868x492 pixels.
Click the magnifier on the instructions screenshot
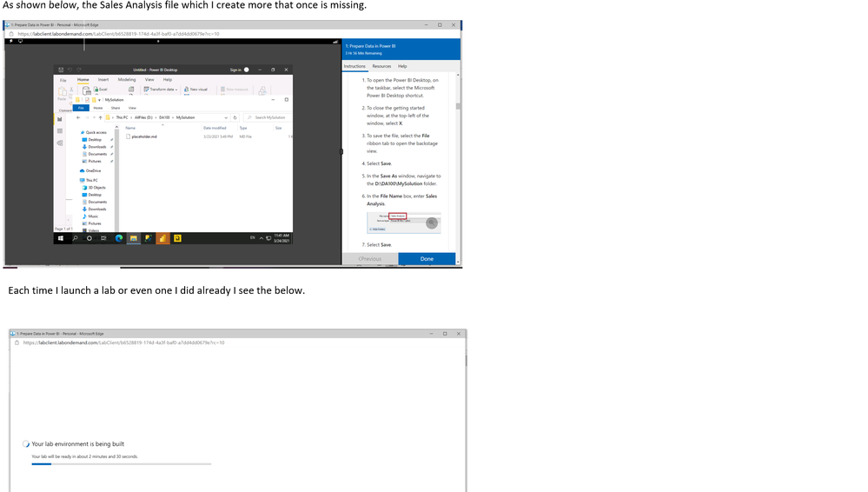[x=432, y=223]
